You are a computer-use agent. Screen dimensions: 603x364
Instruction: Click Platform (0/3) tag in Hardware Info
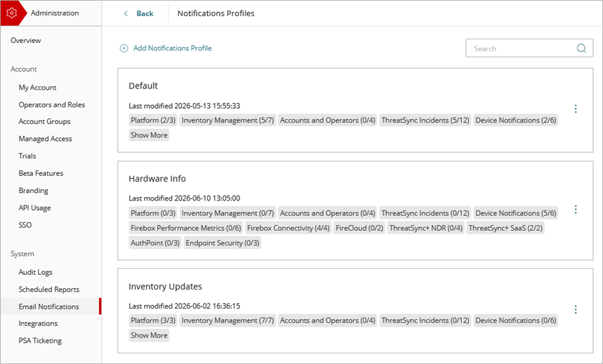pos(153,213)
